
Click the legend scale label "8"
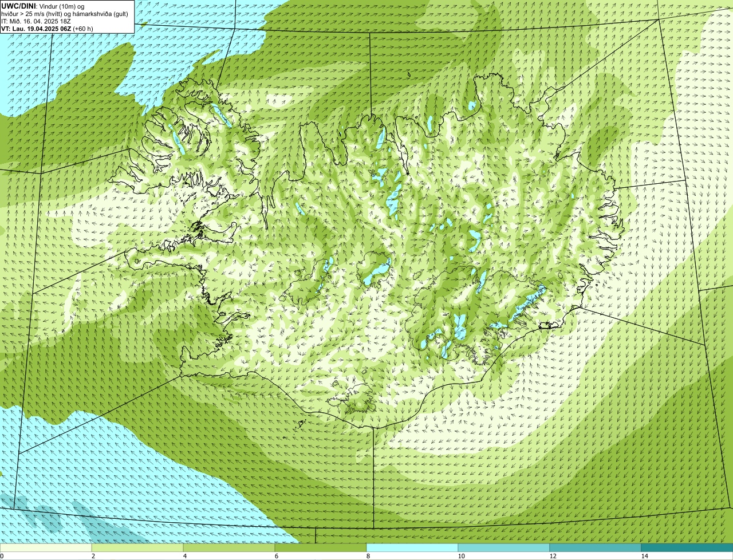[x=368, y=556]
